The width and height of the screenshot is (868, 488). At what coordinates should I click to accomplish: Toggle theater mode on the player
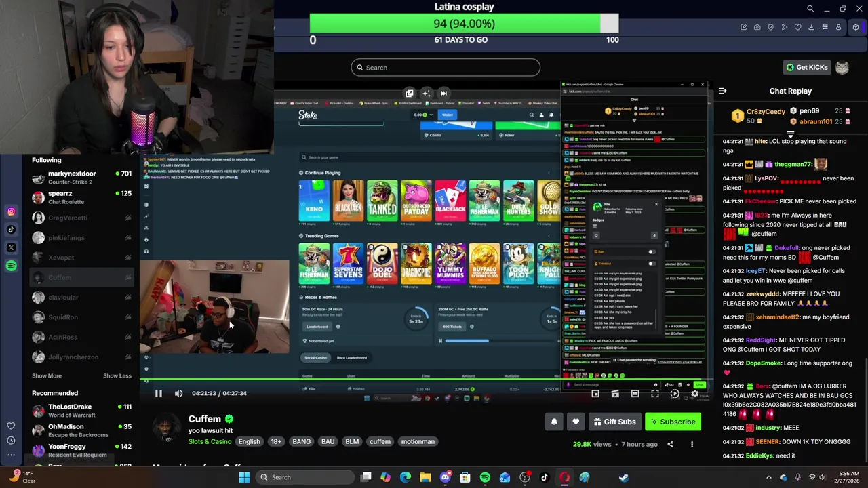coord(635,394)
